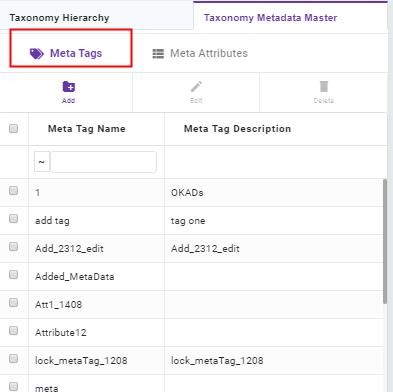
Task: Sort by Meta Tag Name column header
Action: point(87,129)
